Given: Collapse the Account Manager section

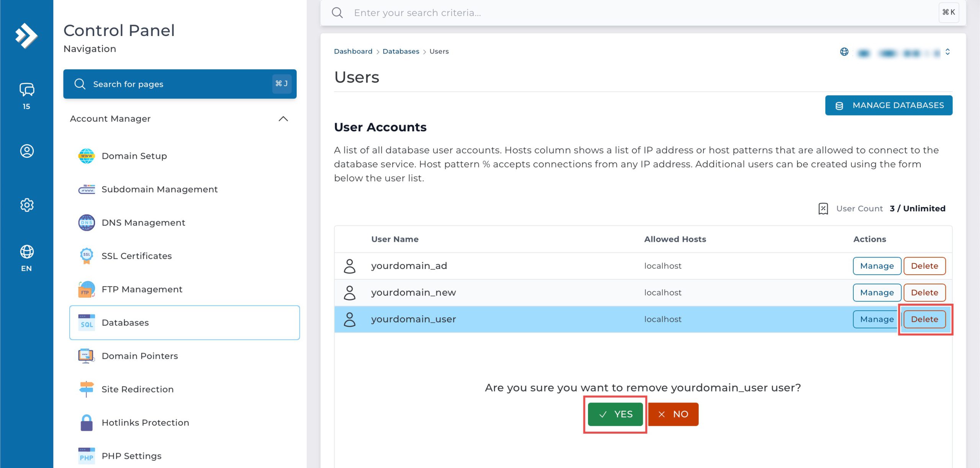Looking at the screenshot, I should (x=283, y=119).
